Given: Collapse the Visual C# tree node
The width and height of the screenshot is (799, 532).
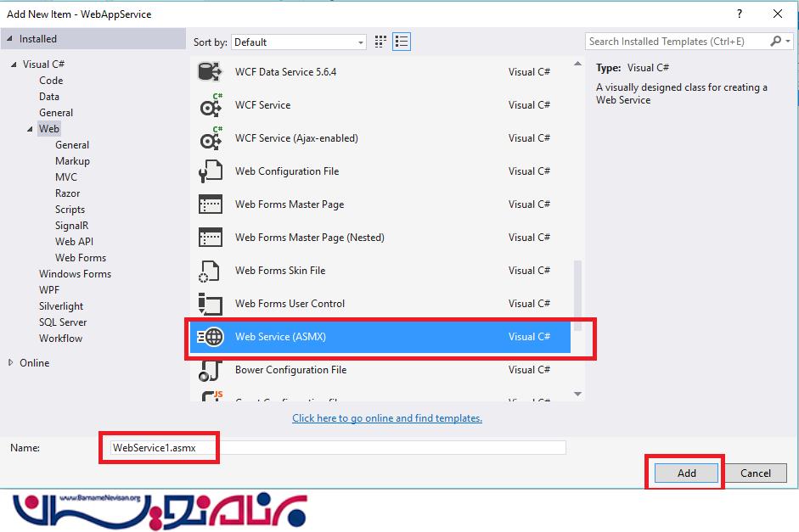Looking at the screenshot, I should [14, 64].
